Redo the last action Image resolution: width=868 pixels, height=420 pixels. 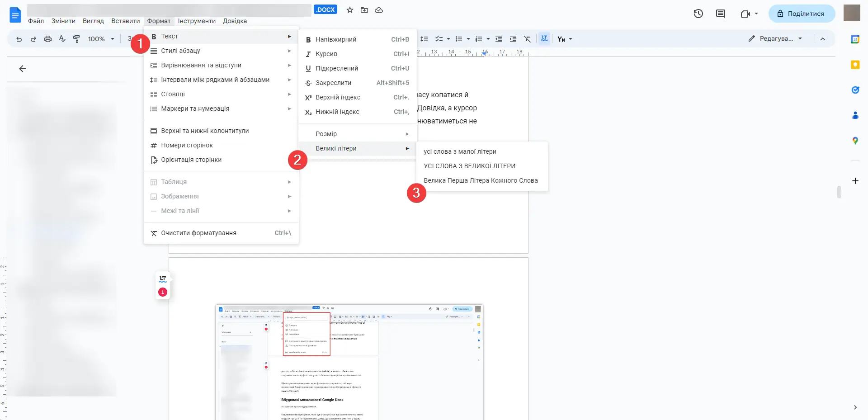(x=33, y=39)
